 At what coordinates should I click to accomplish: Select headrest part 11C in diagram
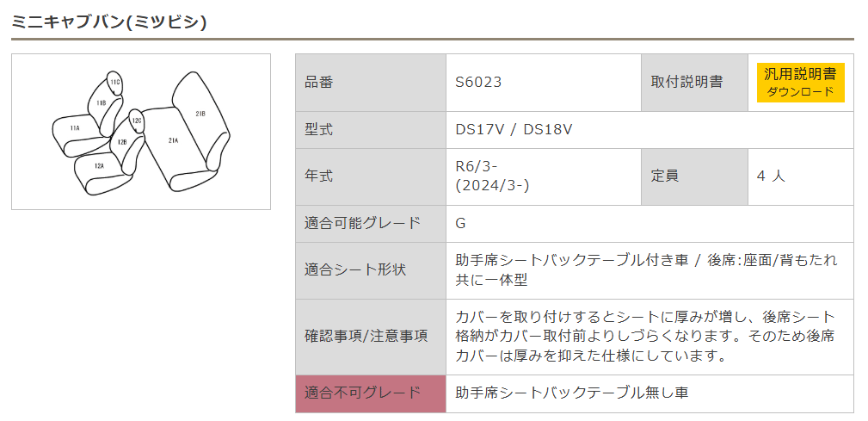[x=114, y=82]
